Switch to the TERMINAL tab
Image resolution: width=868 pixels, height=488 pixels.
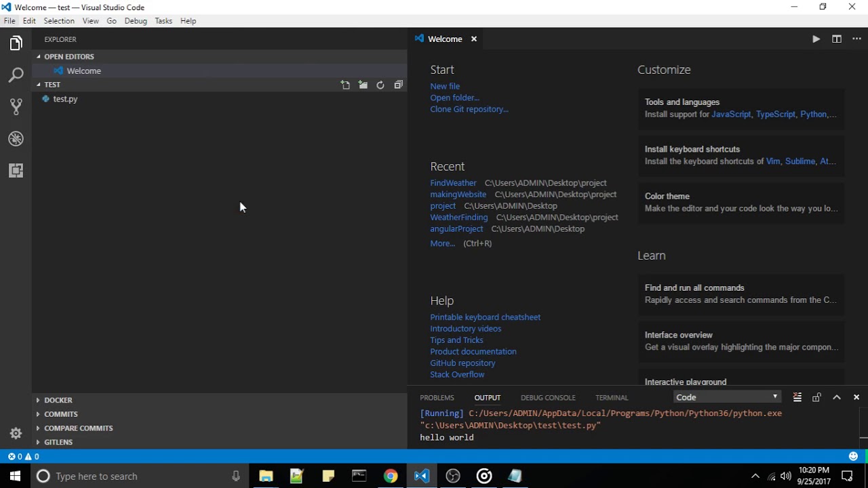tap(612, 398)
